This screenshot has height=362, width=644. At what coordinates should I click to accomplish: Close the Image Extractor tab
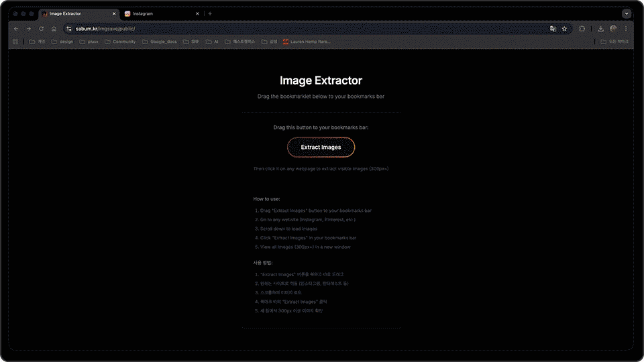[x=114, y=13]
